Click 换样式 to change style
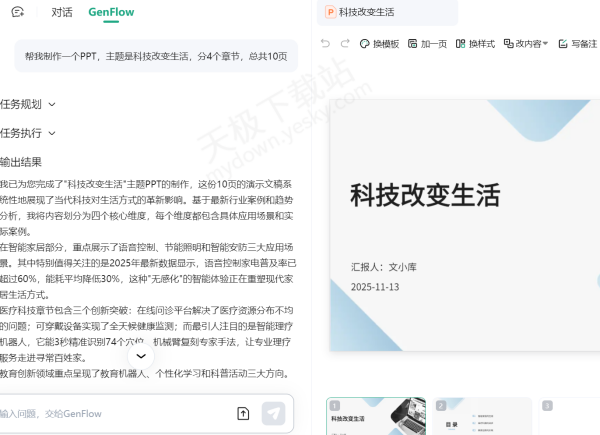The height and width of the screenshot is (435, 600). pyautogui.click(x=475, y=44)
